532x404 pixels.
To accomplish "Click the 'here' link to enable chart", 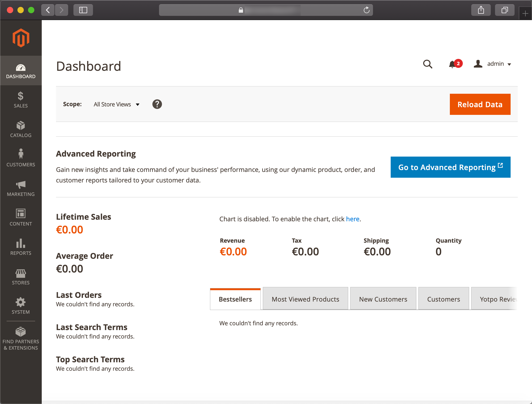I will click(352, 219).
